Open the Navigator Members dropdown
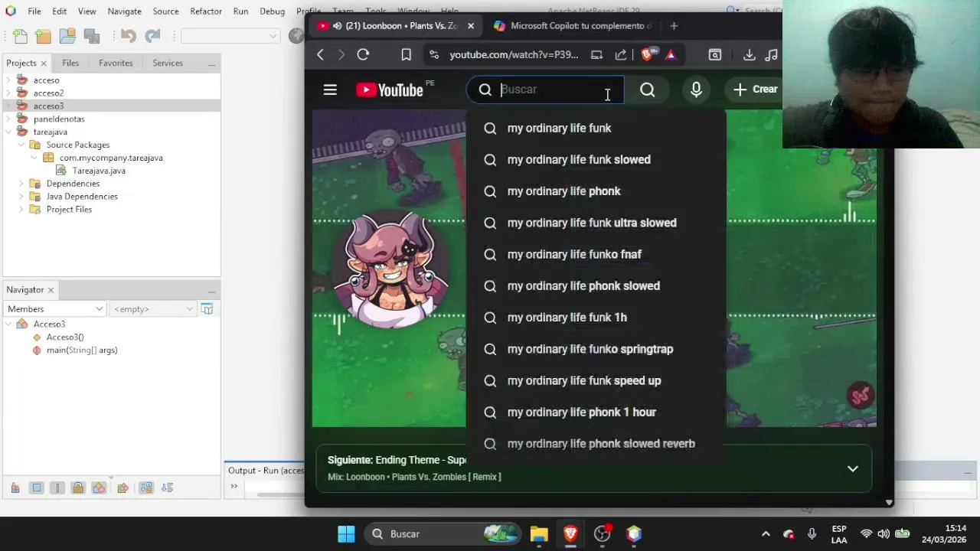 (x=55, y=309)
